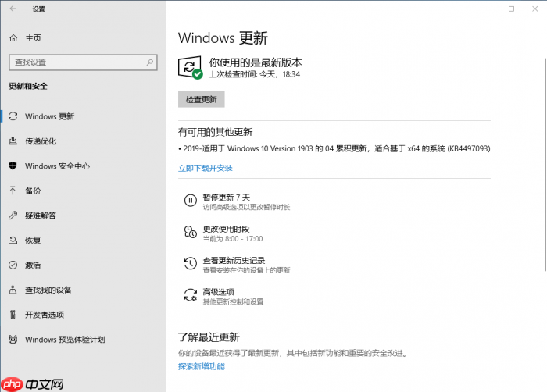Viewport: 547px width, 392px height.
Task: Click the shield icon for Windows 安全中心
Action: 13,166
